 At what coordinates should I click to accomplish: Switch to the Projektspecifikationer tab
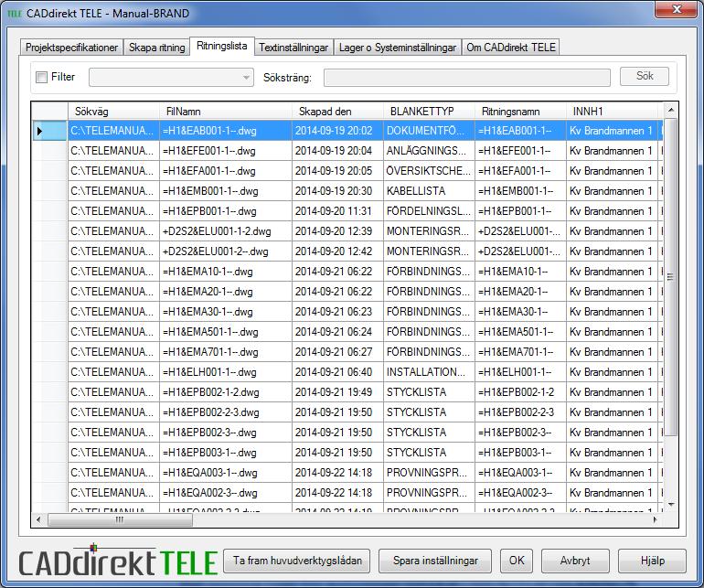71,48
